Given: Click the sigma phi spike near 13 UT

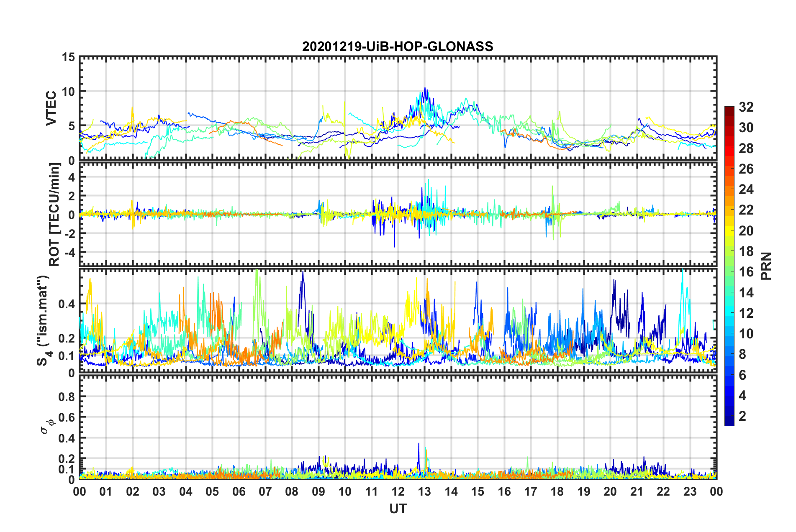Looking at the screenshot, I should [x=419, y=444].
